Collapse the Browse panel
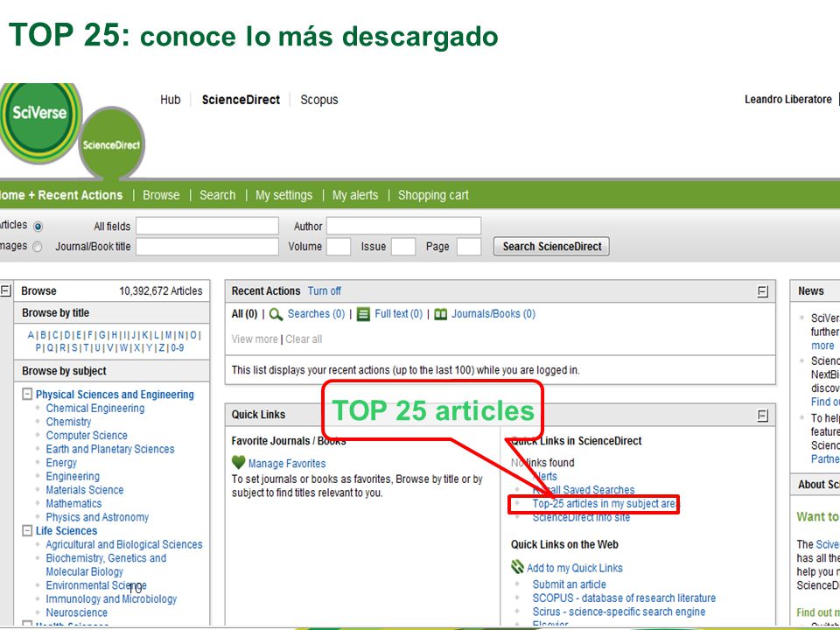The height and width of the screenshot is (630, 840). pos(5,290)
